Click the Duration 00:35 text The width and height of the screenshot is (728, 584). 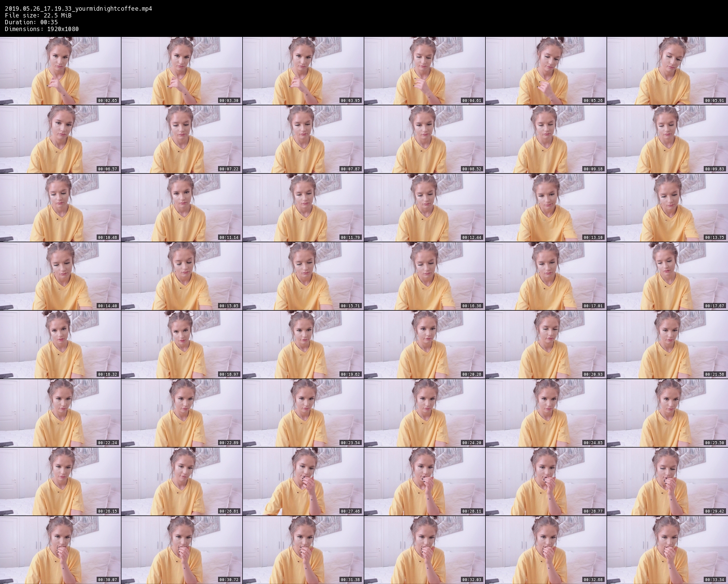point(32,22)
